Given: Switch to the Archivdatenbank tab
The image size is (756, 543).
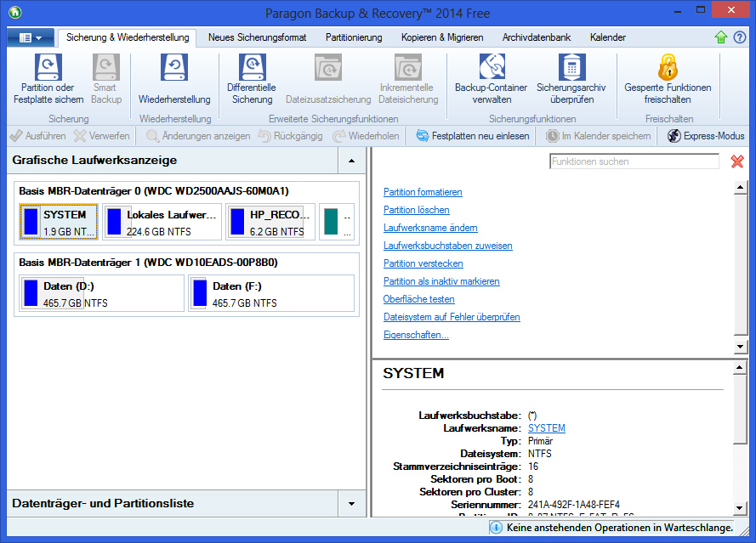Looking at the screenshot, I should 536,37.
